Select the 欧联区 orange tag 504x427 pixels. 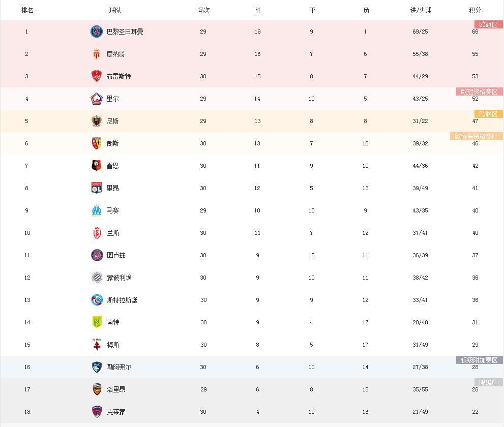[x=489, y=114]
